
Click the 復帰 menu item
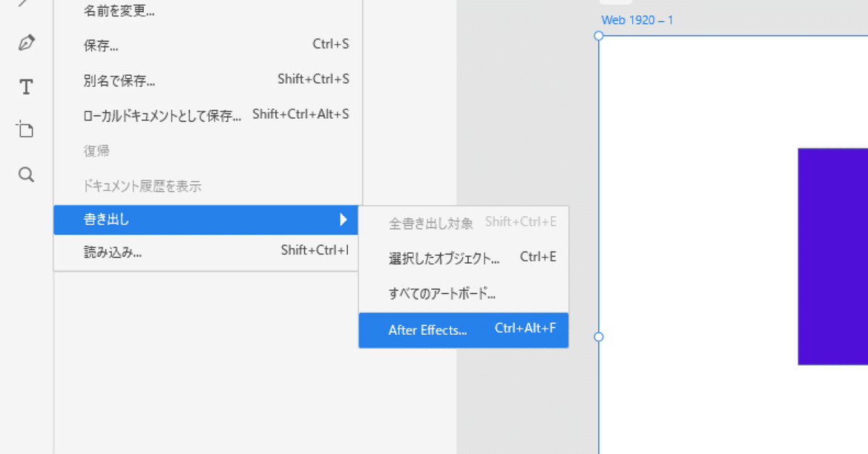pos(208,150)
